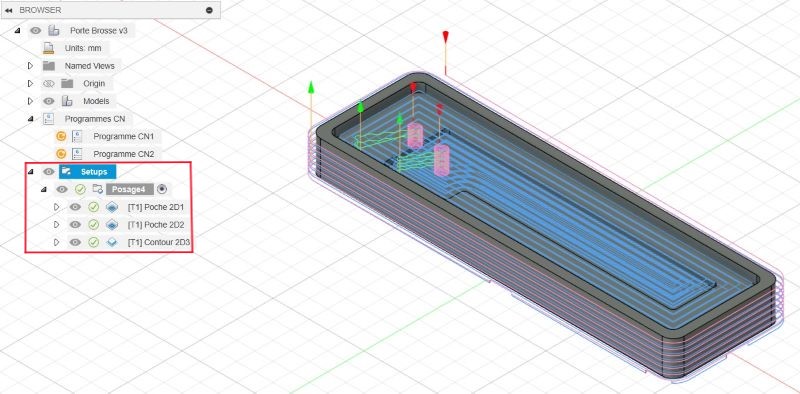Viewport: 800px width, 394px height.
Task: Click the Programme CN1 warning icon
Action: coord(61,136)
